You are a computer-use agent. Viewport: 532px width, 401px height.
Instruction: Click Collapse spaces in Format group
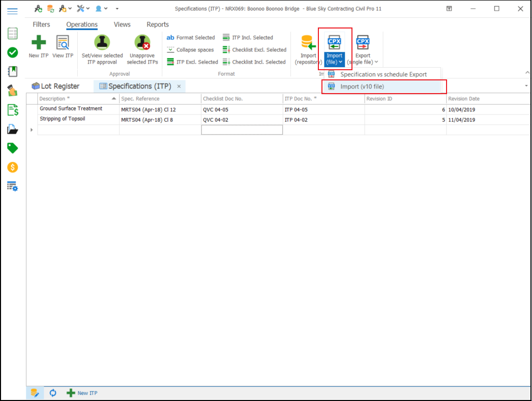(191, 50)
